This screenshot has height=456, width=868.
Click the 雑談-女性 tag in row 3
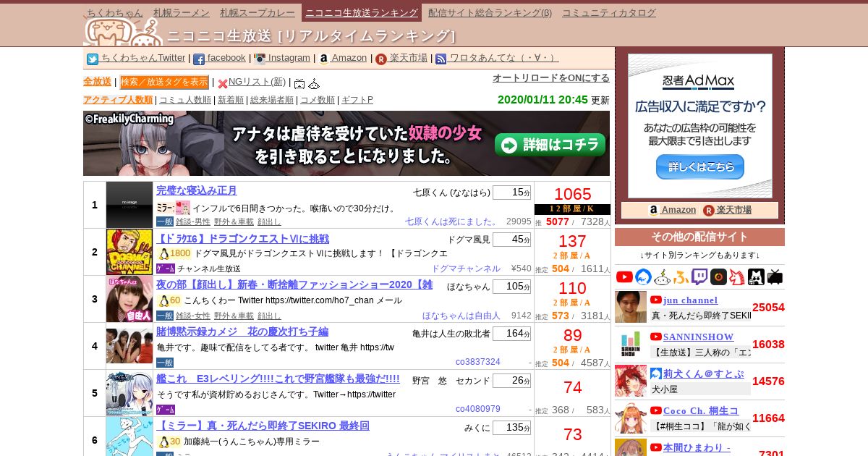point(193,316)
